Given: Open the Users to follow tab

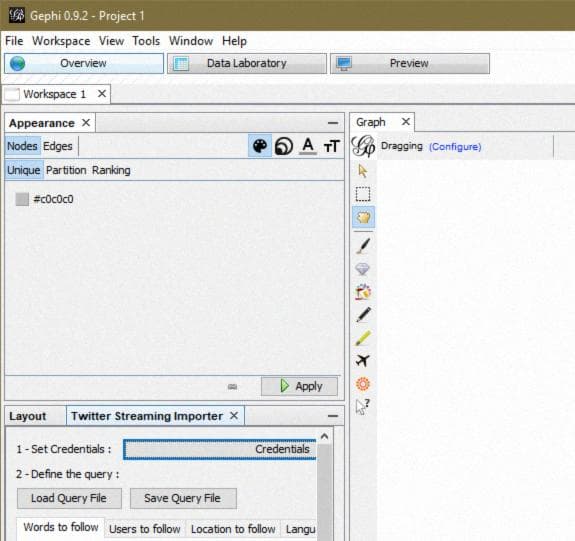Looking at the screenshot, I should pyautogui.click(x=145, y=529).
